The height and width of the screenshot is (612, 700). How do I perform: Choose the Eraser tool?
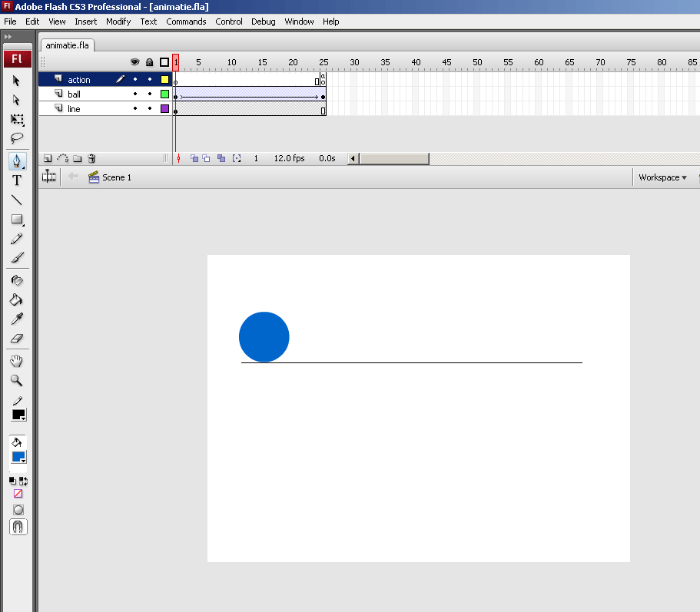pyautogui.click(x=17, y=338)
